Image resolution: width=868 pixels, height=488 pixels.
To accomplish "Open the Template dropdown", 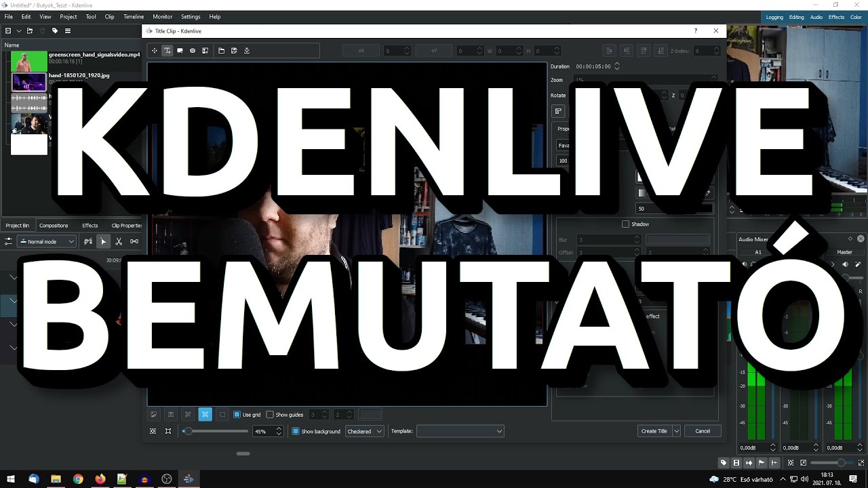I will pyautogui.click(x=460, y=431).
